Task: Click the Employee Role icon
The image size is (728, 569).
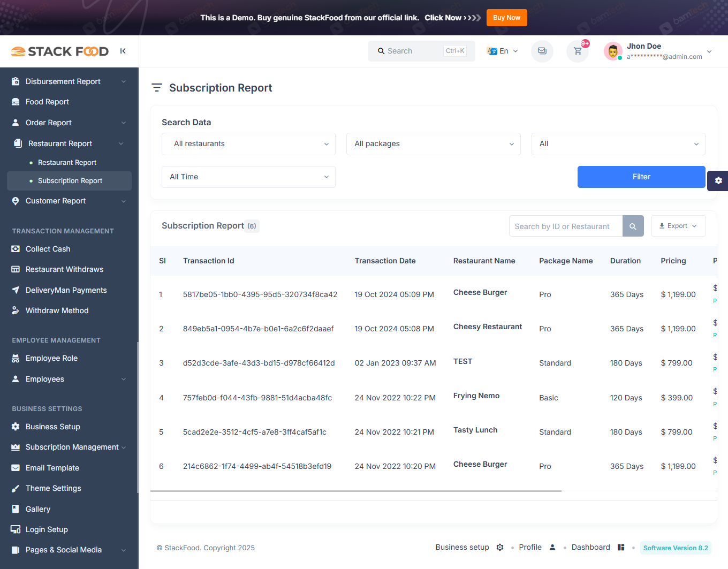Action: (16, 358)
